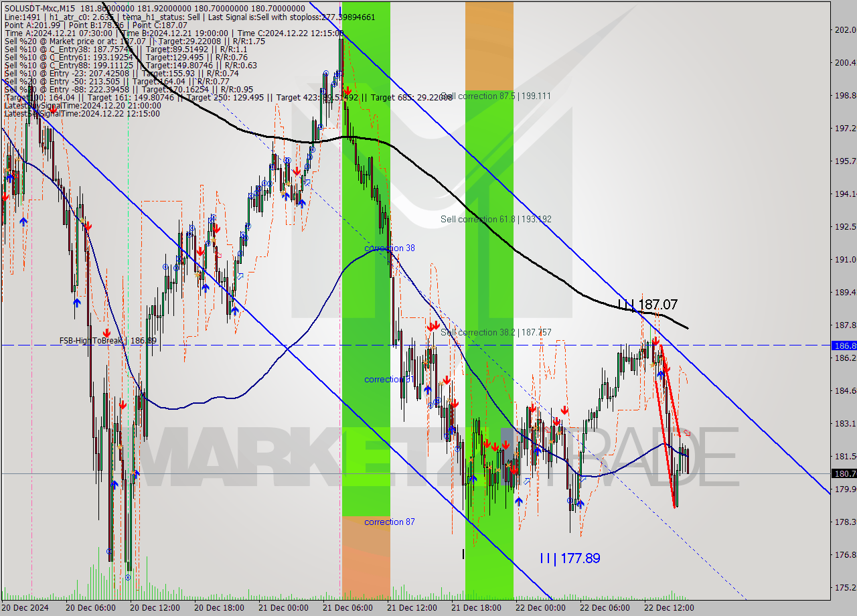857x616 pixels.
Task: Click the 181.5 price axis value
Action: tap(846, 456)
